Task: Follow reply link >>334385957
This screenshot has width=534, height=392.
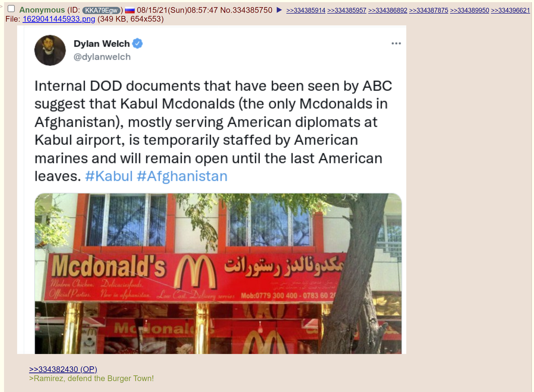Action: tap(347, 10)
